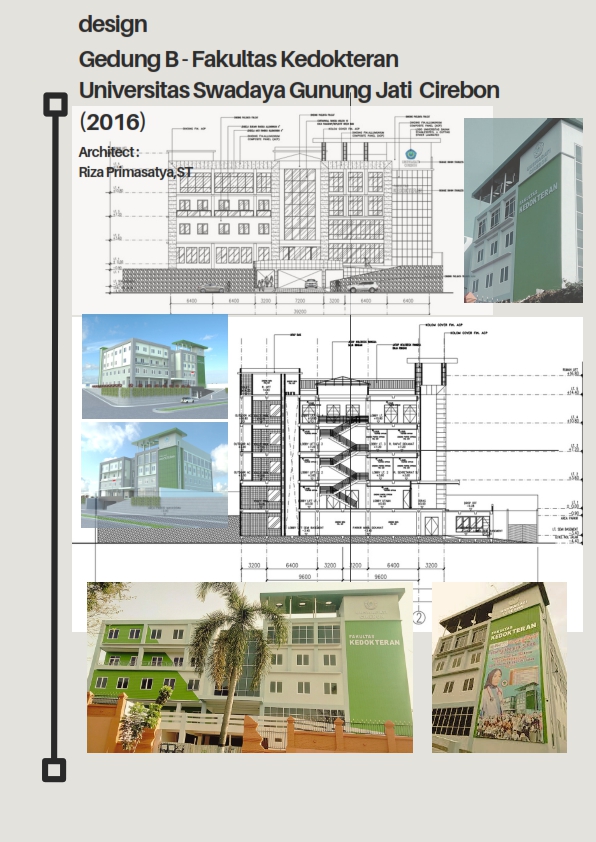Image resolution: width=596 pixels, height=842 pixels.
Task: Select the 'design' heading text
Action: [113, 24]
